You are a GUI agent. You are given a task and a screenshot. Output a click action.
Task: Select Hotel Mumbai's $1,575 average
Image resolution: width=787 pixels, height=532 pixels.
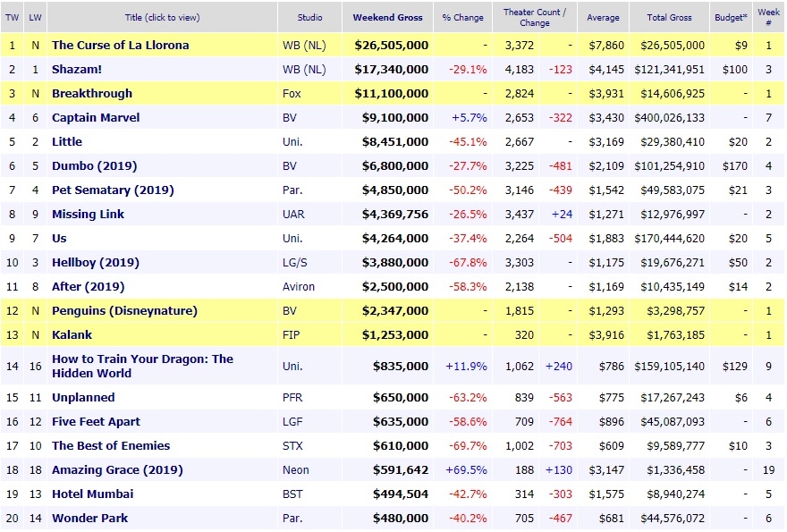[x=606, y=494]
